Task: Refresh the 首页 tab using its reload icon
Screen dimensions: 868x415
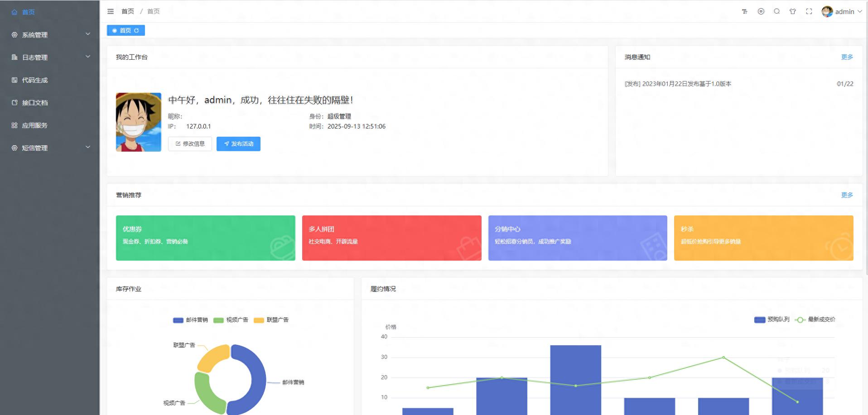Action: (x=136, y=30)
